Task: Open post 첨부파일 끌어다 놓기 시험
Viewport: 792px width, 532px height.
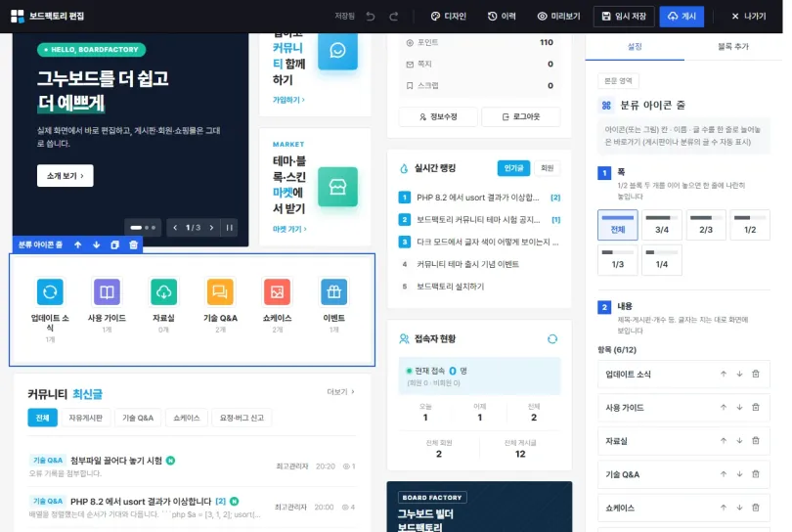Action: 116,461
